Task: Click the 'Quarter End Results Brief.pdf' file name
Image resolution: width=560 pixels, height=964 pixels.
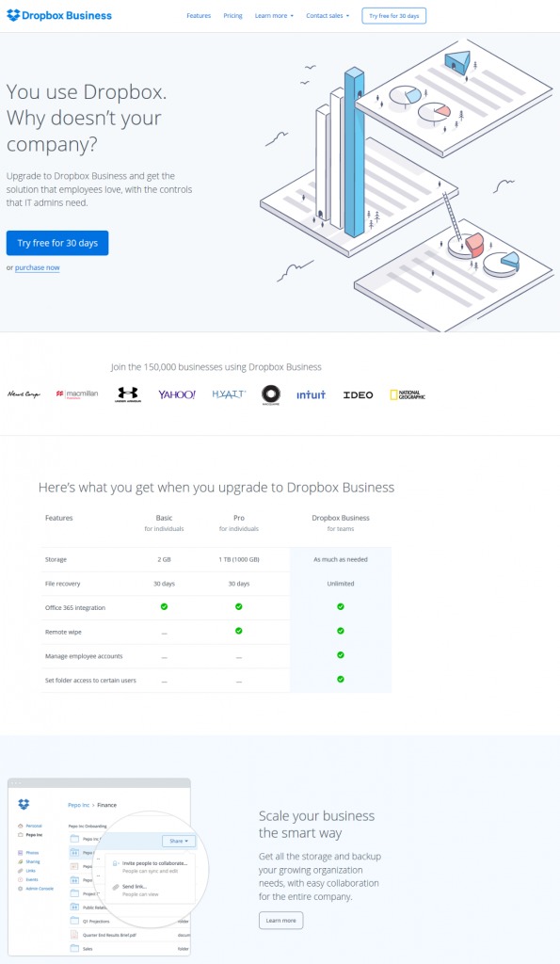Action: click(x=111, y=935)
